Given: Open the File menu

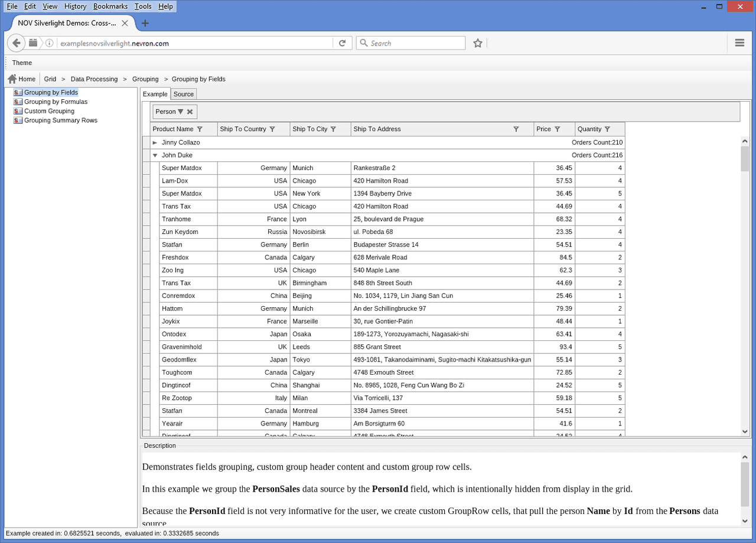Looking at the screenshot, I should point(12,6).
